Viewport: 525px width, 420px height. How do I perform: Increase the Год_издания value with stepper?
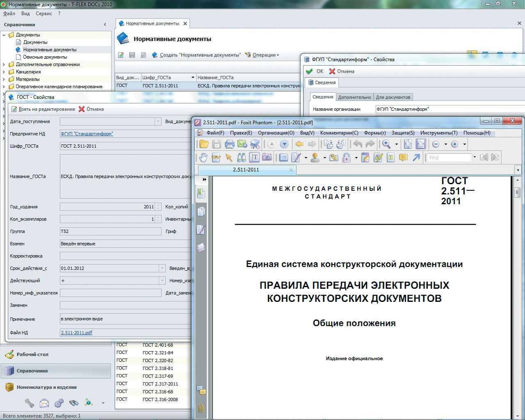click(x=158, y=205)
